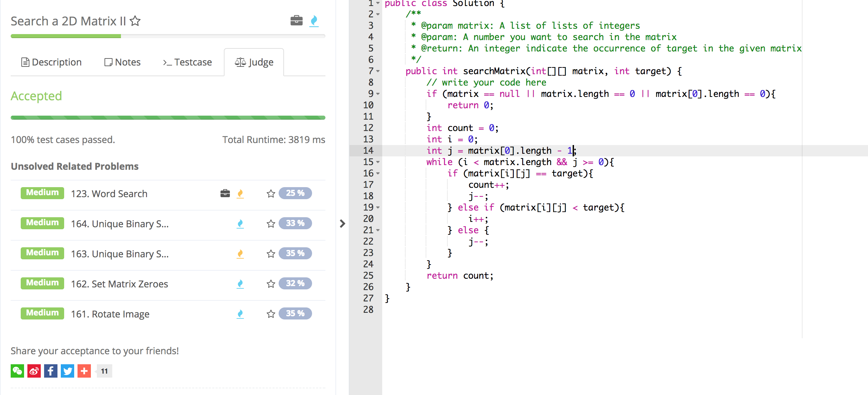The width and height of the screenshot is (868, 395).
Task: Select line number 14 in gutter
Action: pos(368,151)
